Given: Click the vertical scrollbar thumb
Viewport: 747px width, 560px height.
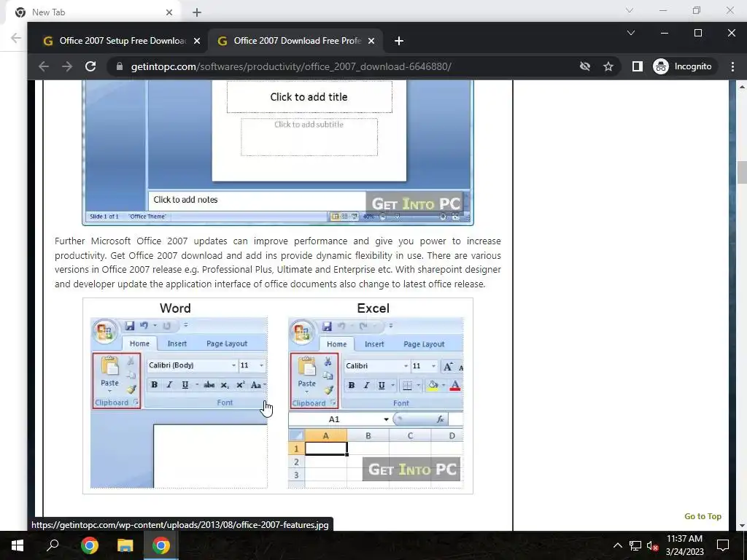Looking at the screenshot, I should [742, 172].
